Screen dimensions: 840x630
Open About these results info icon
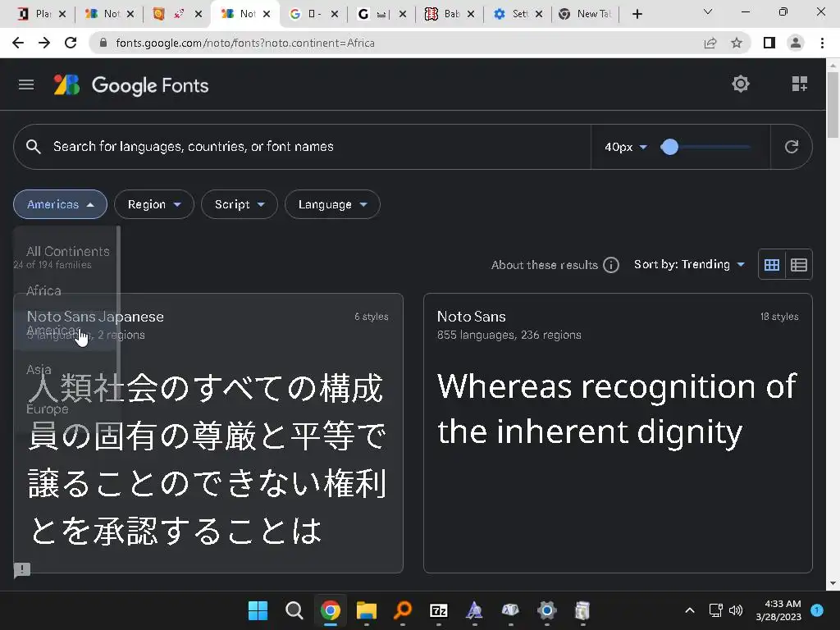pos(610,265)
